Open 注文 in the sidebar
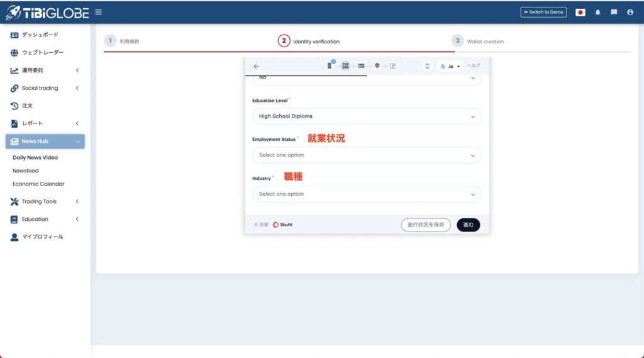The height and width of the screenshot is (358, 644). 27,106
